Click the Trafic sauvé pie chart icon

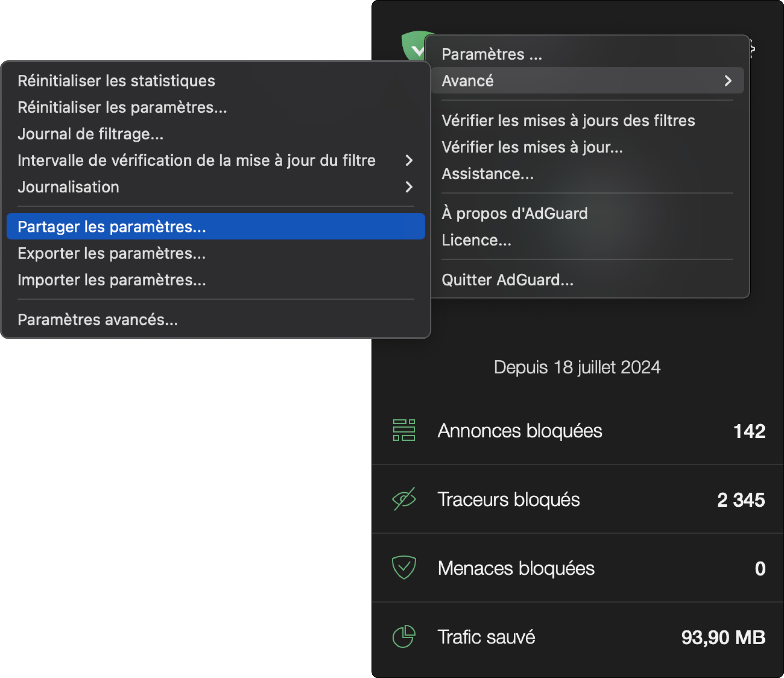pyautogui.click(x=404, y=637)
